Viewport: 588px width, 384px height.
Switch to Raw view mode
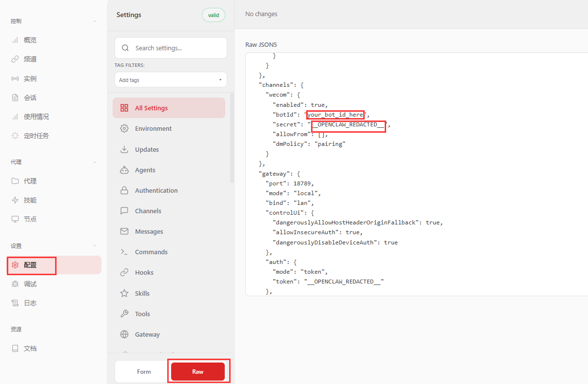198,372
